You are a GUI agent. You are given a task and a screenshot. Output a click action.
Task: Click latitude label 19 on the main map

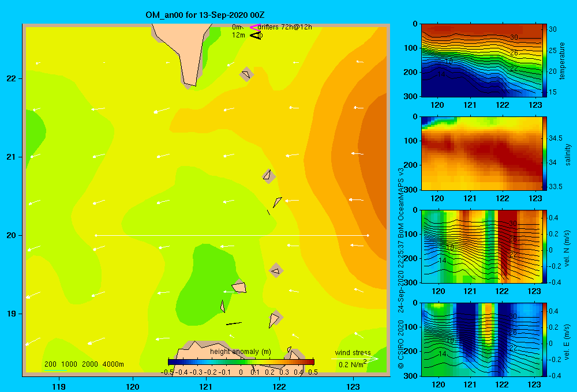coord(12,314)
